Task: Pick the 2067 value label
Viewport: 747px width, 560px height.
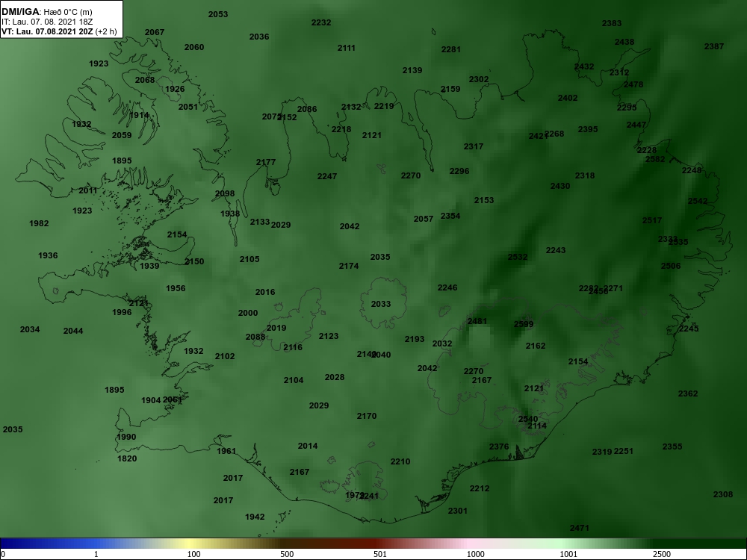Action: (x=155, y=32)
